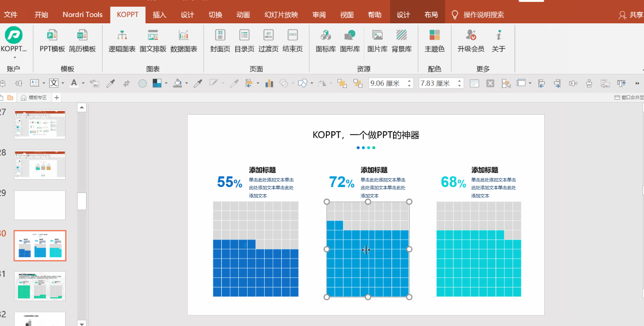Expand the two-tone color square dropdown
Viewport: 644px width, 326px height.
[x=166, y=83]
